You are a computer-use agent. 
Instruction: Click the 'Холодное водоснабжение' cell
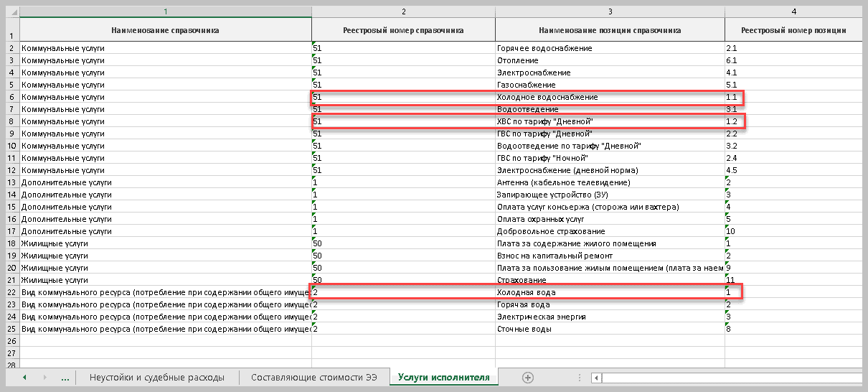610,97
